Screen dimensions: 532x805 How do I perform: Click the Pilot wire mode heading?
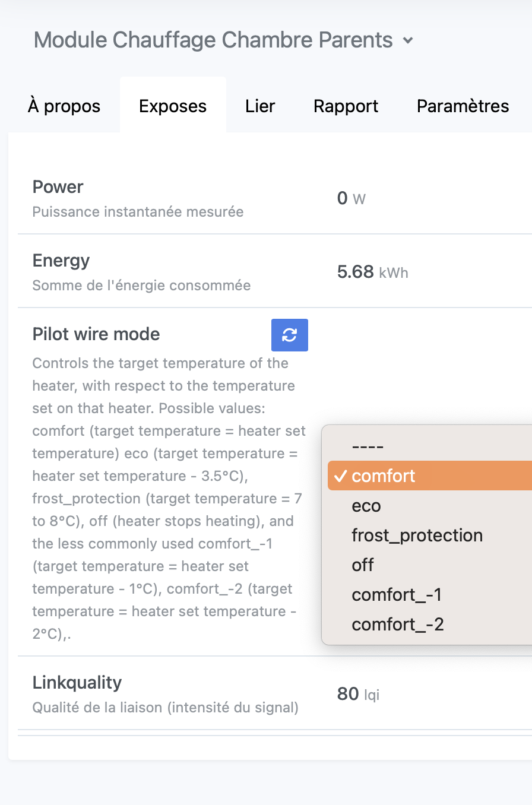(x=96, y=334)
